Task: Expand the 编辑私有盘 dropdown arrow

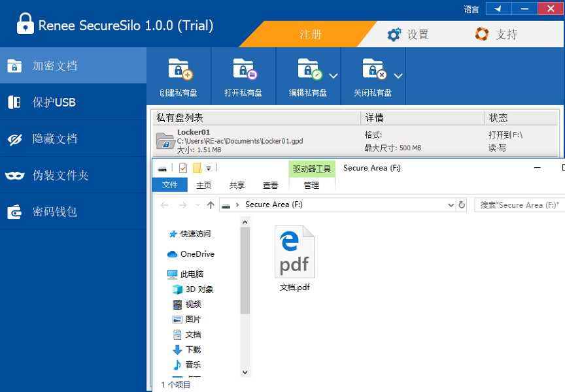Action: (x=334, y=76)
